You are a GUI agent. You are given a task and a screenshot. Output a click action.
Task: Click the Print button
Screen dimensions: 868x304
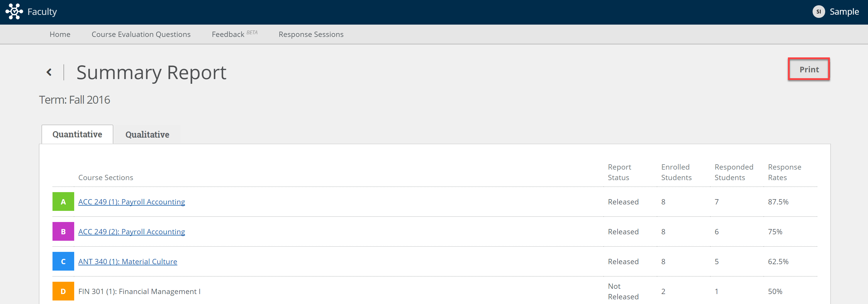coord(809,69)
